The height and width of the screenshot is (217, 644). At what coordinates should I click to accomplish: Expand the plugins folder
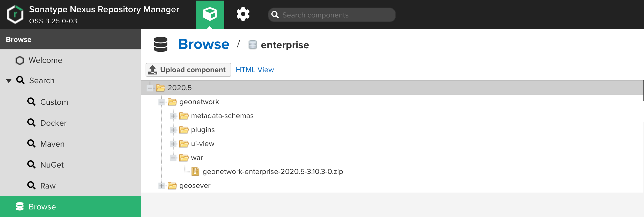tap(173, 130)
